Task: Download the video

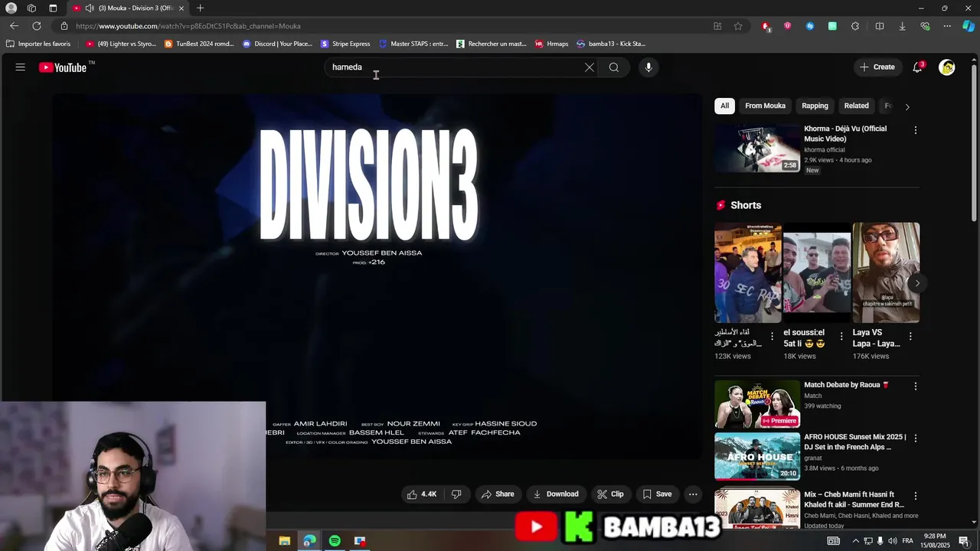Action: [x=556, y=494]
